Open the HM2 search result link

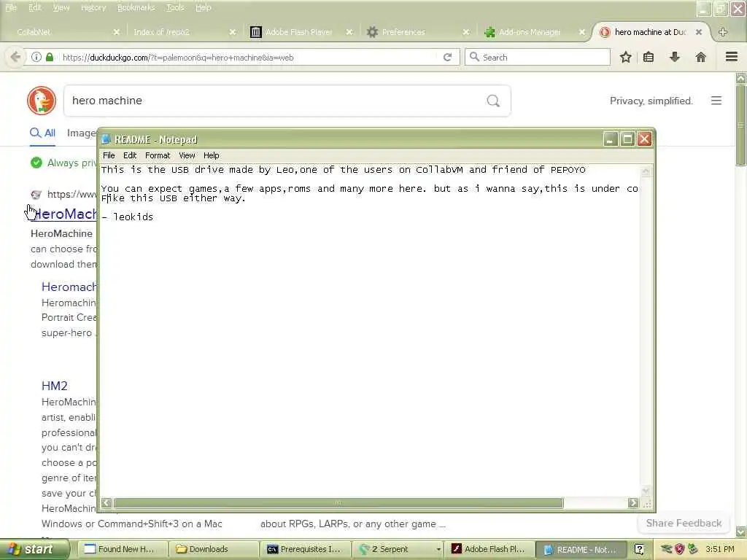(54, 386)
